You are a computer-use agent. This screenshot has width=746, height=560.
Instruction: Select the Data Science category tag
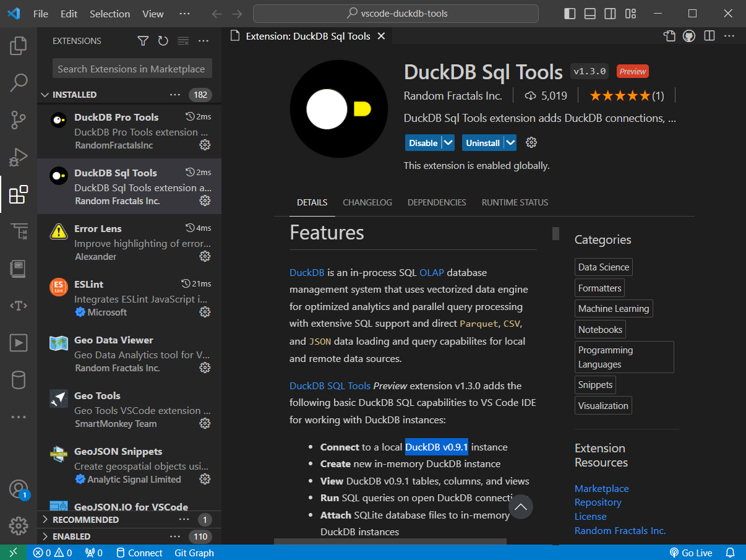[x=604, y=267]
